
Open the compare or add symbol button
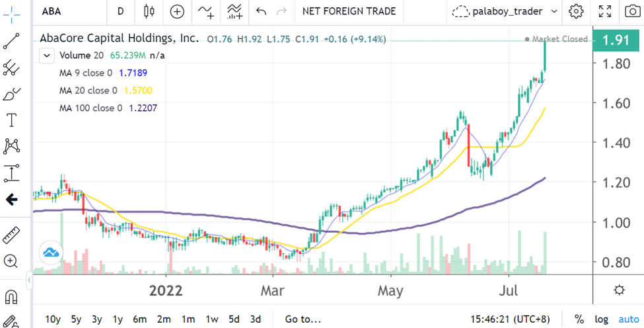pyautogui.click(x=177, y=11)
